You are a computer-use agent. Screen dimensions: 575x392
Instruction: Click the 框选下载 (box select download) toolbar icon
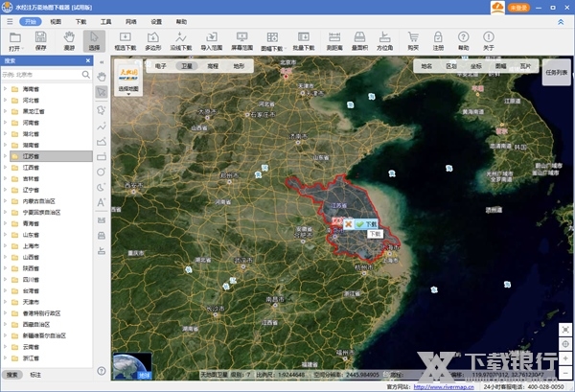(125, 39)
